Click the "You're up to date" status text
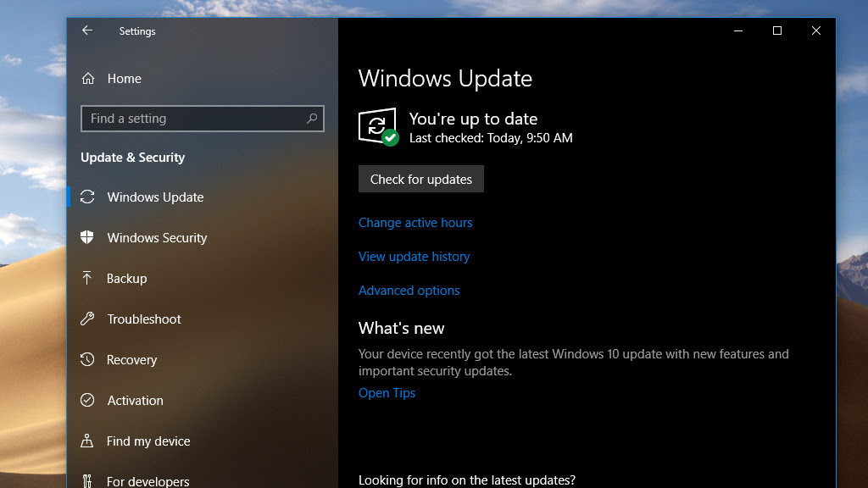Image resolution: width=868 pixels, height=488 pixels. click(x=473, y=119)
